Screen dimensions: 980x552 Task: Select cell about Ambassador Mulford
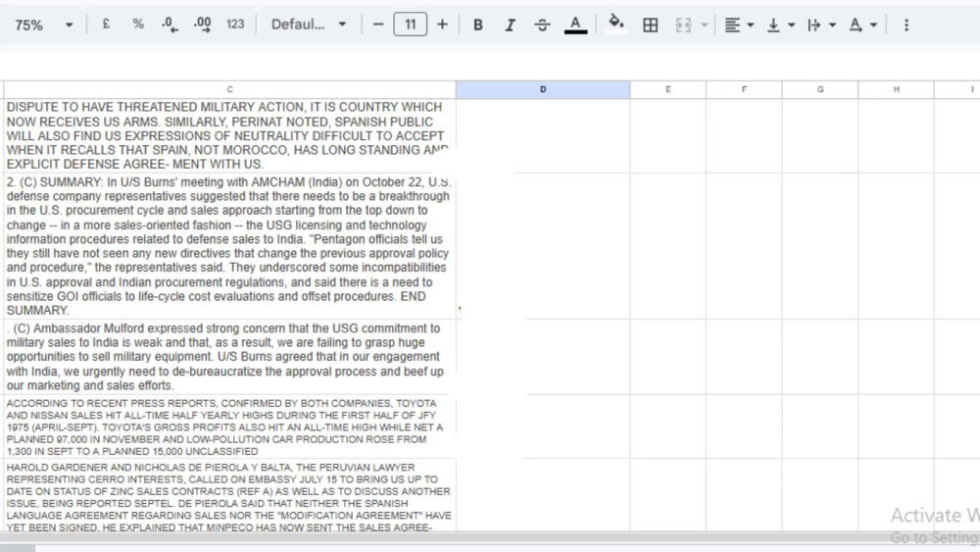tap(229, 357)
